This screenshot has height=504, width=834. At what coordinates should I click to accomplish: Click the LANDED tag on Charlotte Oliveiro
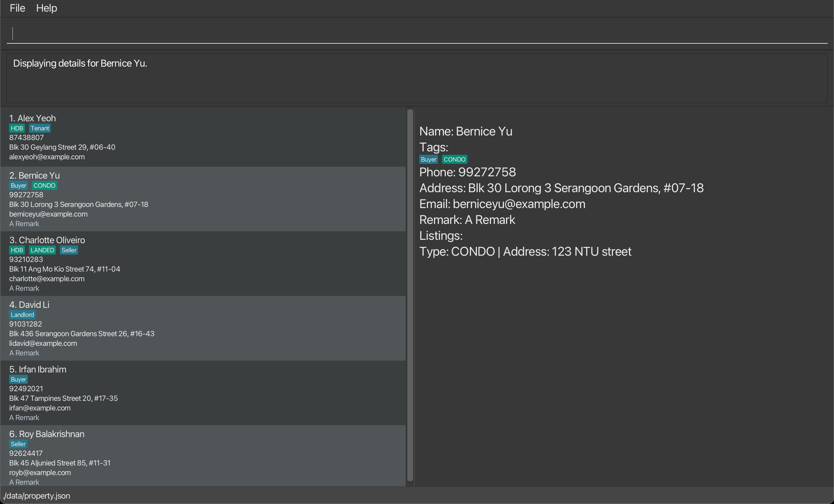pos(42,250)
